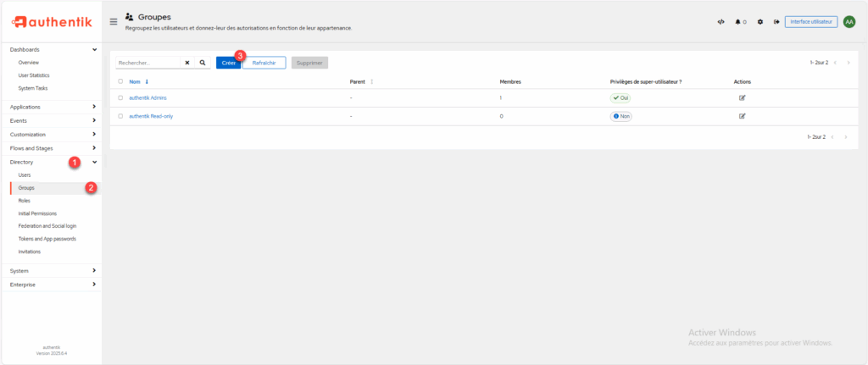This screenshot has height=365, width=868.
Task: Click into the Rechercher search field
Action: 147,63
